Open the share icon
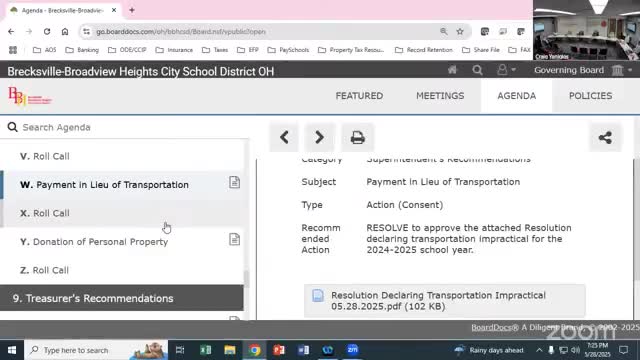 605,138
